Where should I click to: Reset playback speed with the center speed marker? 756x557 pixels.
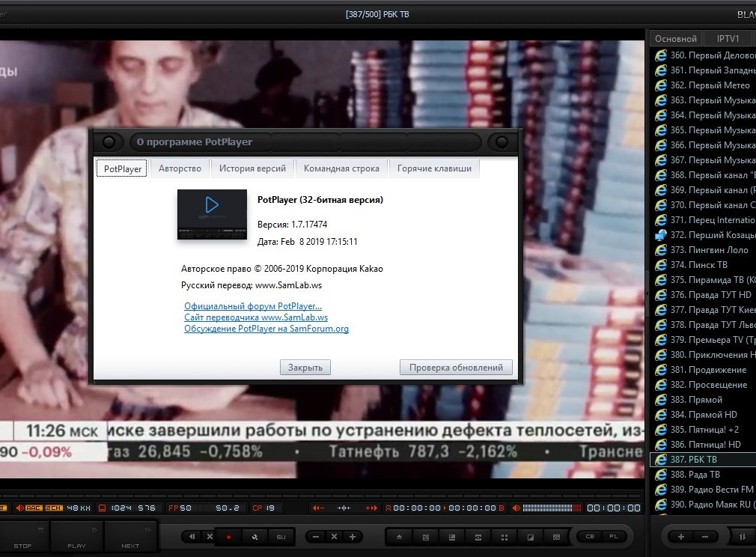point(344,508)
